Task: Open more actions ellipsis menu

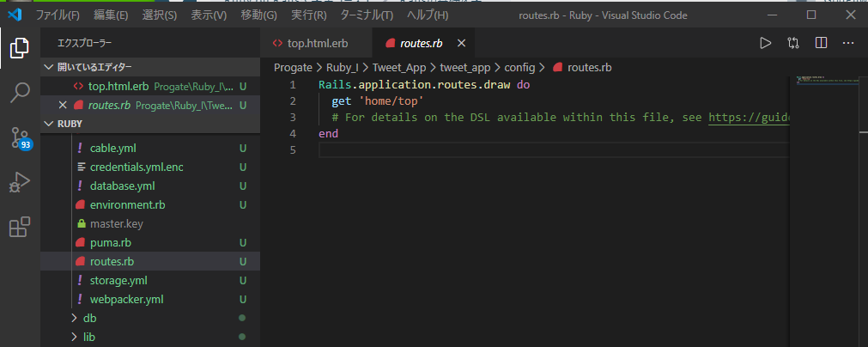Action: tap(848, 43)
